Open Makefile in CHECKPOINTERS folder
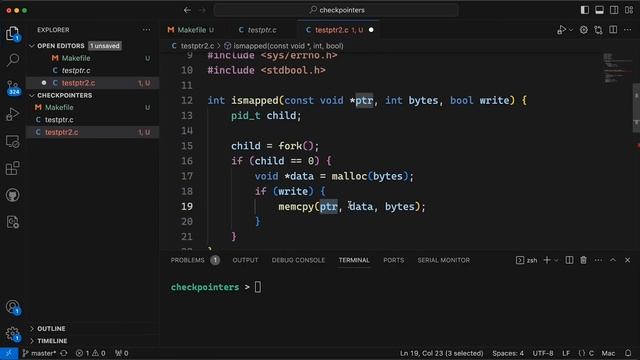 click(93, 107)
